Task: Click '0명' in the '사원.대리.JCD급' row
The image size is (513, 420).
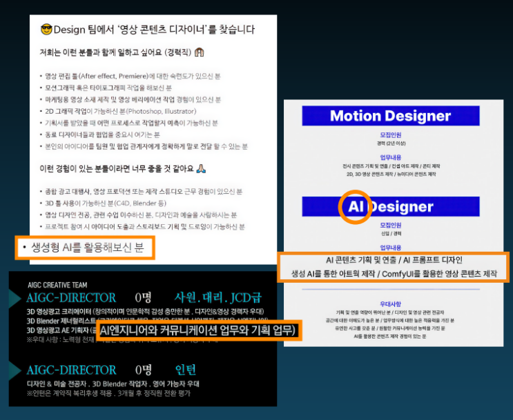Action: coord(144,298)
